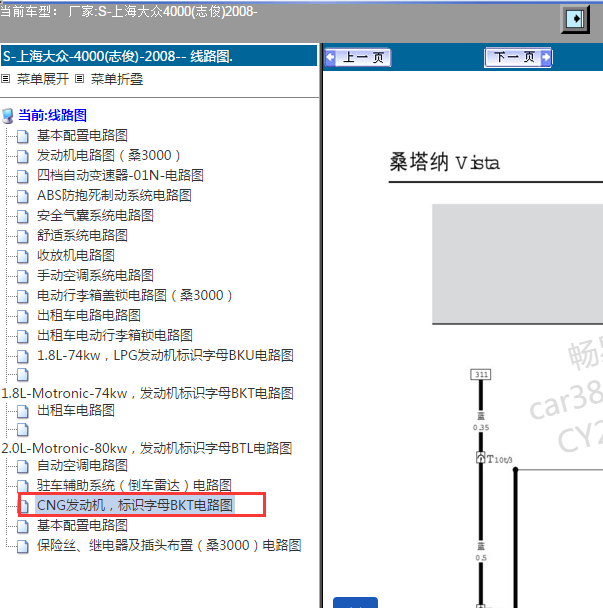The image size is (603, 608).
Task: Click page icon beside 收放机电路图
Action: 22,256
